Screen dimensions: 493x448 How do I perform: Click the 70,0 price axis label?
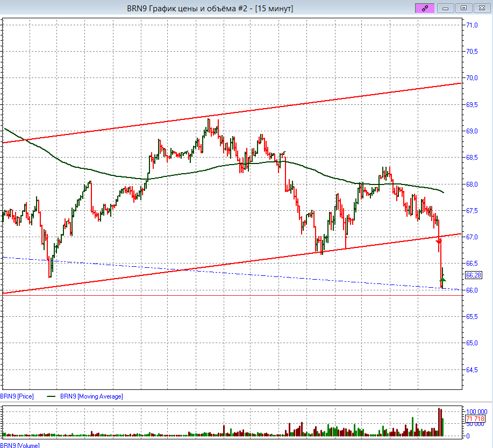tap(472, 78)
